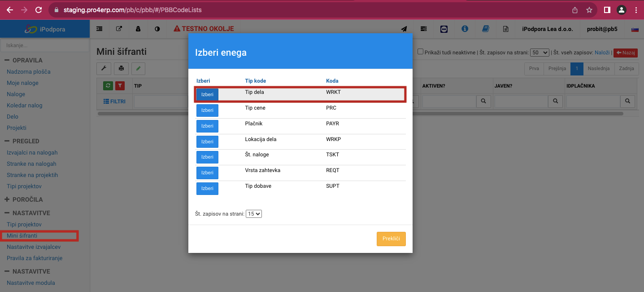This screenshot has height=292, width=644.
Task: Launch the TeamViewer remote icon
Action: click(x=444, y=29)
